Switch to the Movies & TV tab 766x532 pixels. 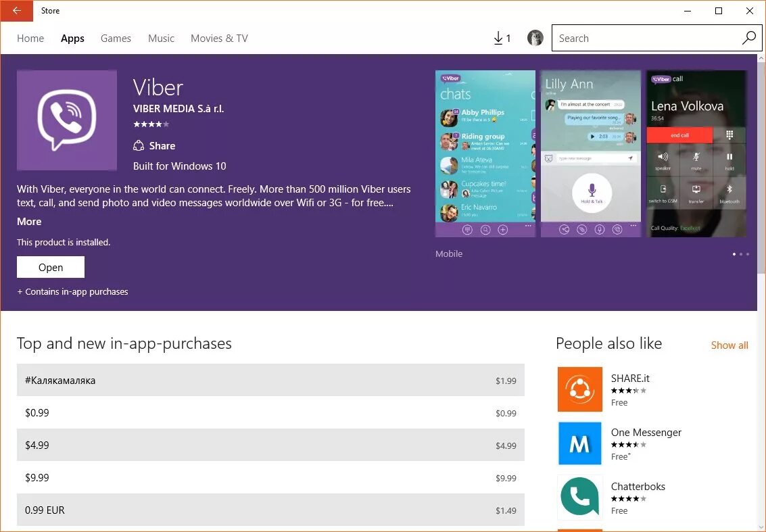tap(218, 39)
